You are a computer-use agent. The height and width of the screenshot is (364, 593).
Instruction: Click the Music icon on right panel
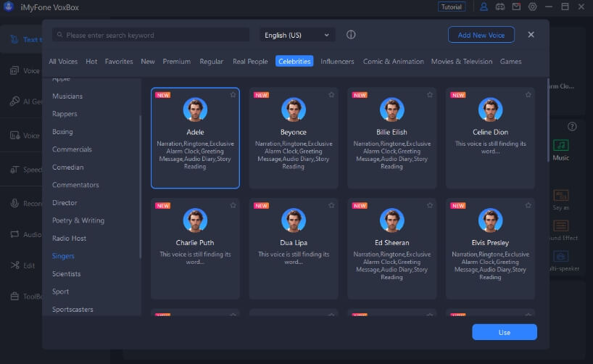coord(561,145)
